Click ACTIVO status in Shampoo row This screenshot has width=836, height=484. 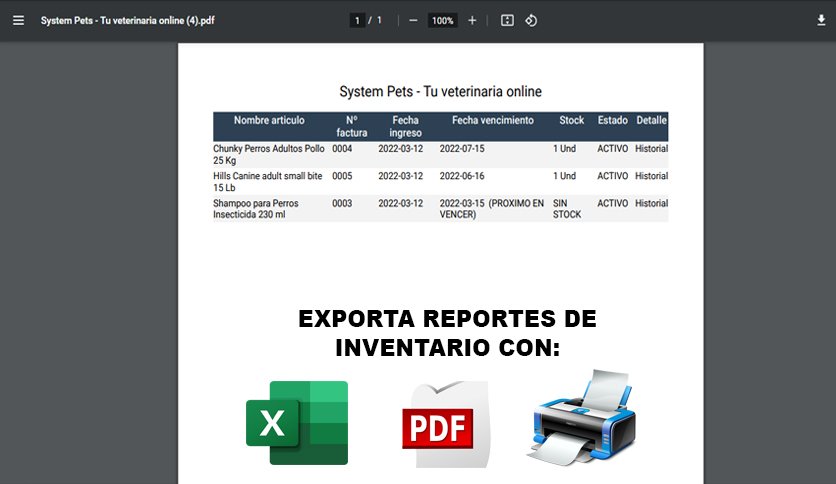(x=613, y=203)
